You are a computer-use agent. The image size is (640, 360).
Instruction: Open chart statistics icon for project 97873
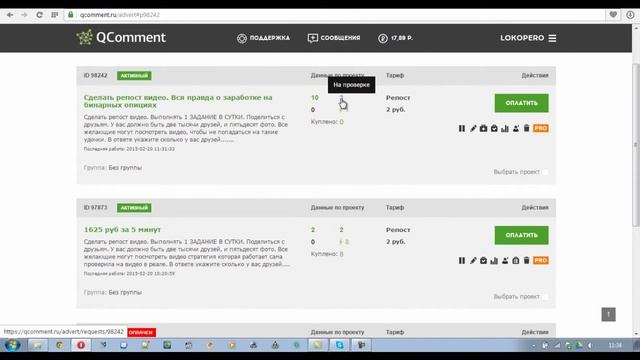tap(494, 260)
